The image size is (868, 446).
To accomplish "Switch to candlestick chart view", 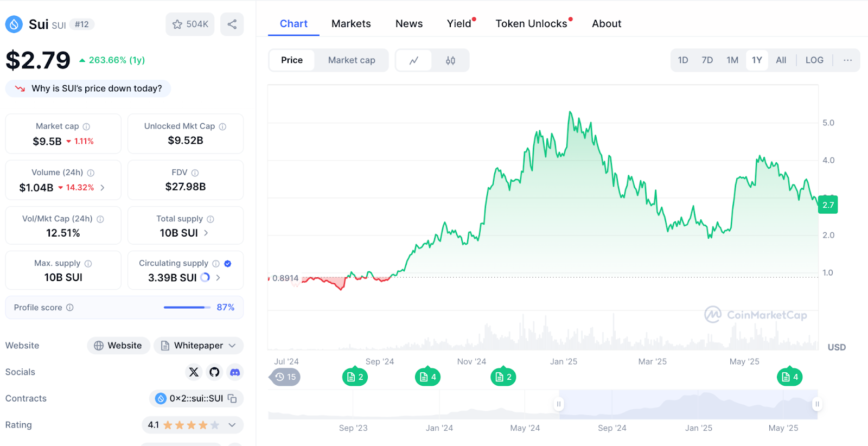I will [x=450, y=60].
